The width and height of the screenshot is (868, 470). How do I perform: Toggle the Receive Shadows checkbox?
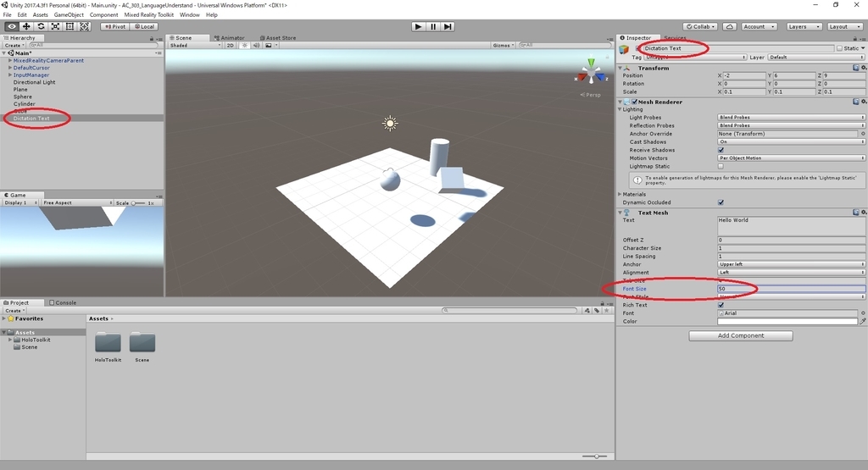721,150
